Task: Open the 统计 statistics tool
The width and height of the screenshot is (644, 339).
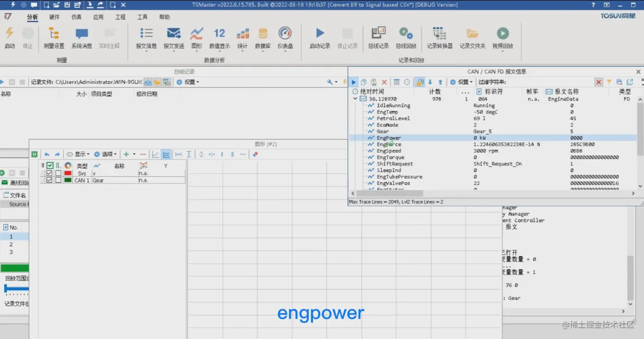Action: (243, 38)
